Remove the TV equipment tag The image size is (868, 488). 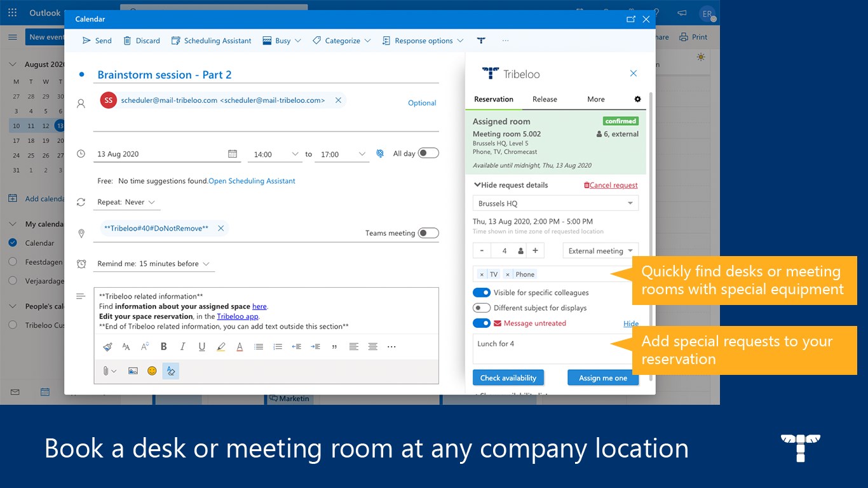point(482,274)
